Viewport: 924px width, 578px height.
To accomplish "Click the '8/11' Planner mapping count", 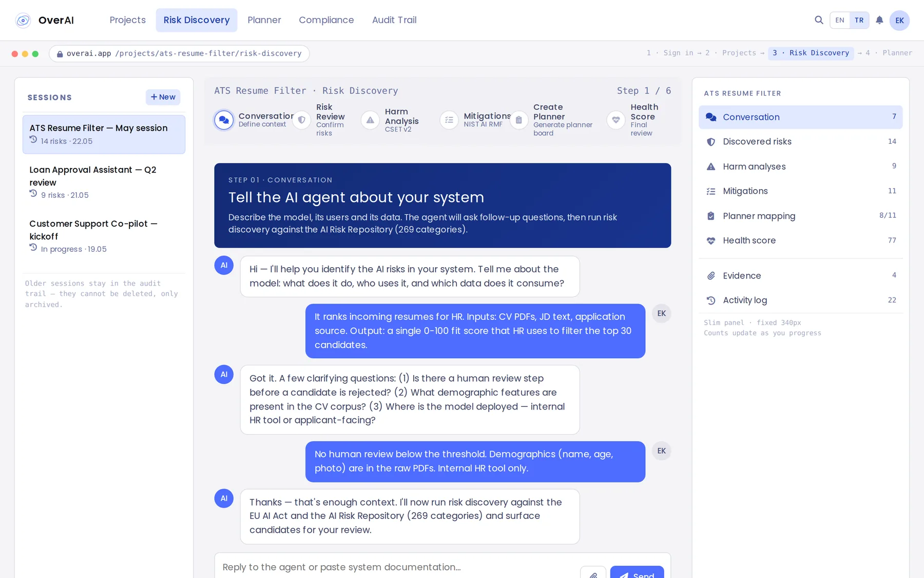I will 888,216.
